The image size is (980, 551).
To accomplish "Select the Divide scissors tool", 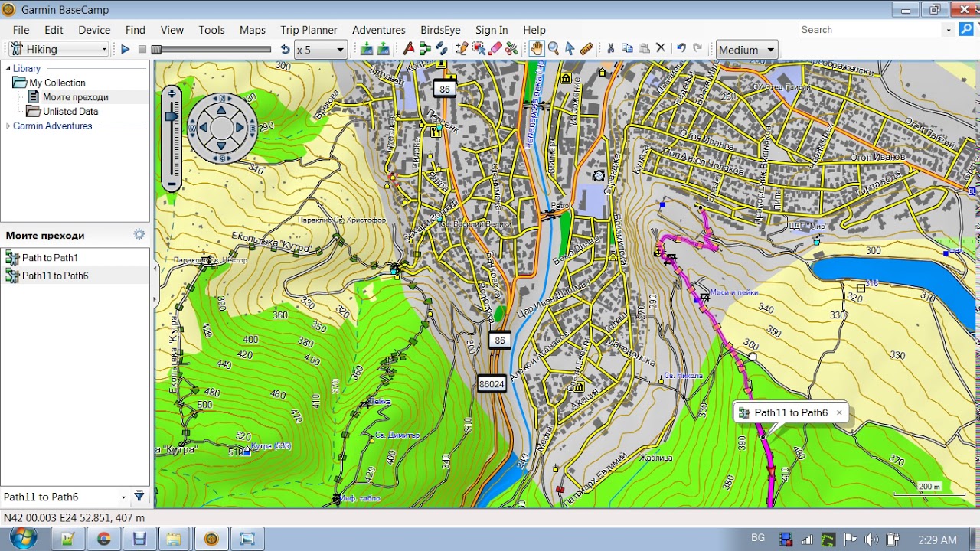I will [x=512, y=49].
